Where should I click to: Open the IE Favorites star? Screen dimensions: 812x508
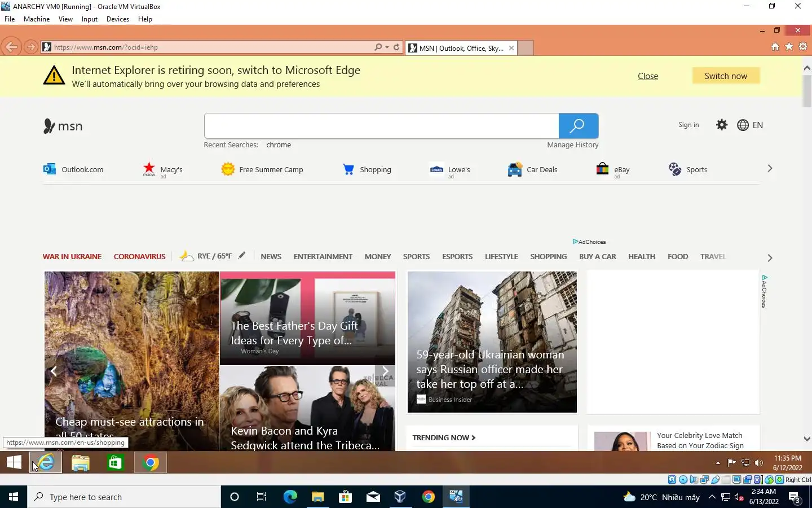[x=789, y=47]
